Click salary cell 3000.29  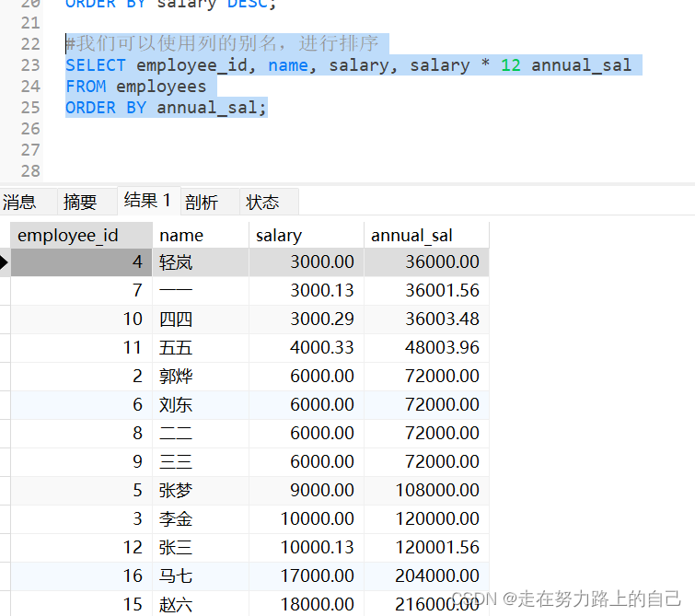(x=307, y=320)
